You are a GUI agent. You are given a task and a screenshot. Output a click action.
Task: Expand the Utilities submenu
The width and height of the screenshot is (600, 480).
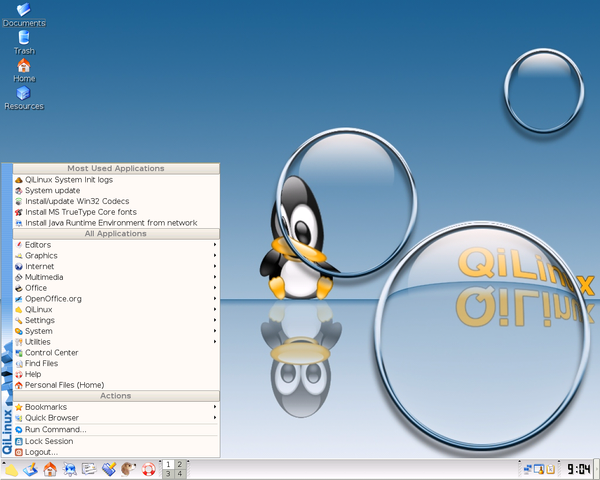click(116, 341)
